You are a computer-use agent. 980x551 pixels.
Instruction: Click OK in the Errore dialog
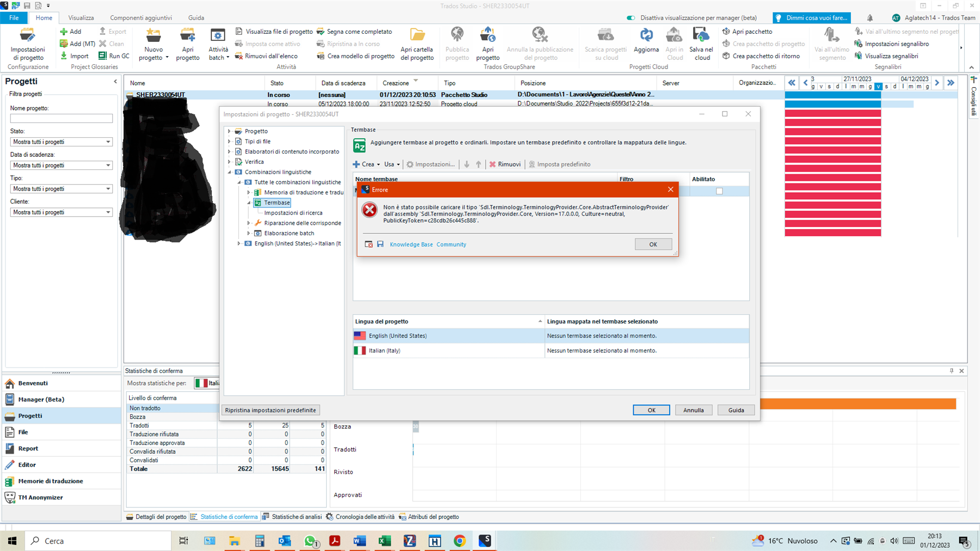point(653,244)
